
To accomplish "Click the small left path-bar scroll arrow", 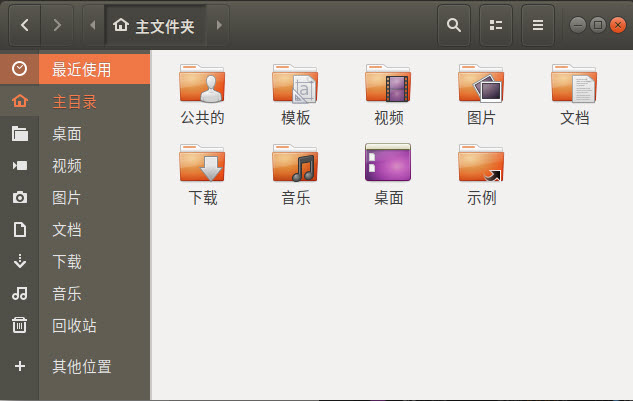I will 93,25.
